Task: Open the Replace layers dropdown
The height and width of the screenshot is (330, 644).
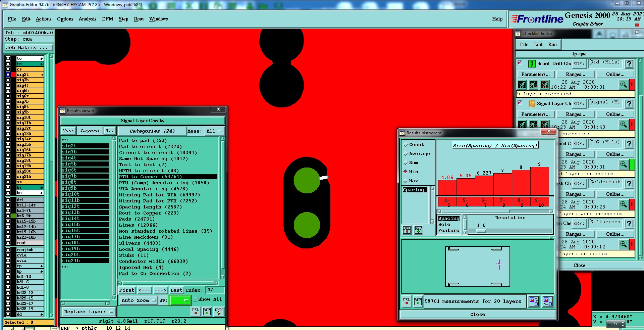Action: click(89, 312)
